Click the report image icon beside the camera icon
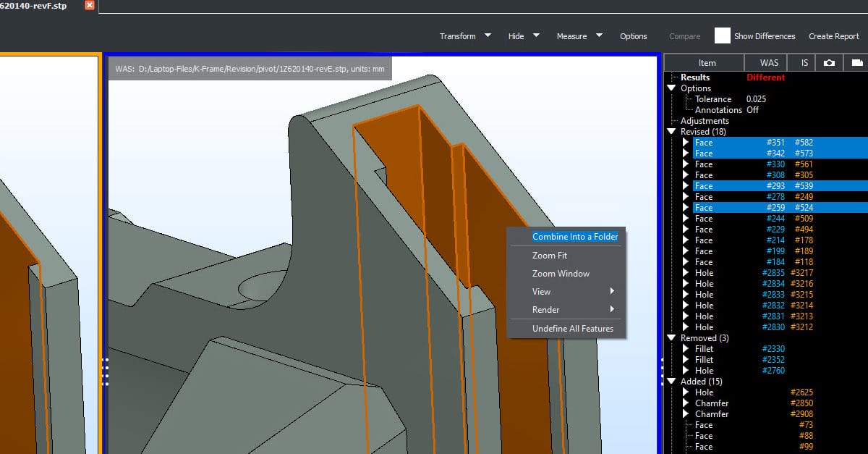Image resolution: width=868 pixels, height=454 pixels. (856, 62)
